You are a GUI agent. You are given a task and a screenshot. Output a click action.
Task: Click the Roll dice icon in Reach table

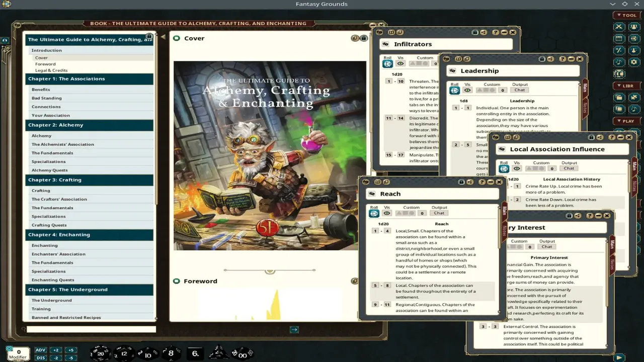pos(374,213)
